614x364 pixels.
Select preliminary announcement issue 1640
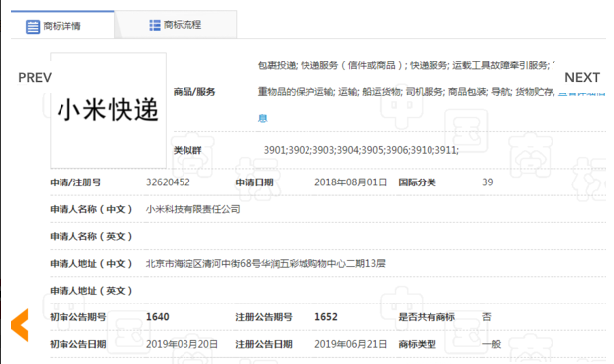(x=158, y=317)
